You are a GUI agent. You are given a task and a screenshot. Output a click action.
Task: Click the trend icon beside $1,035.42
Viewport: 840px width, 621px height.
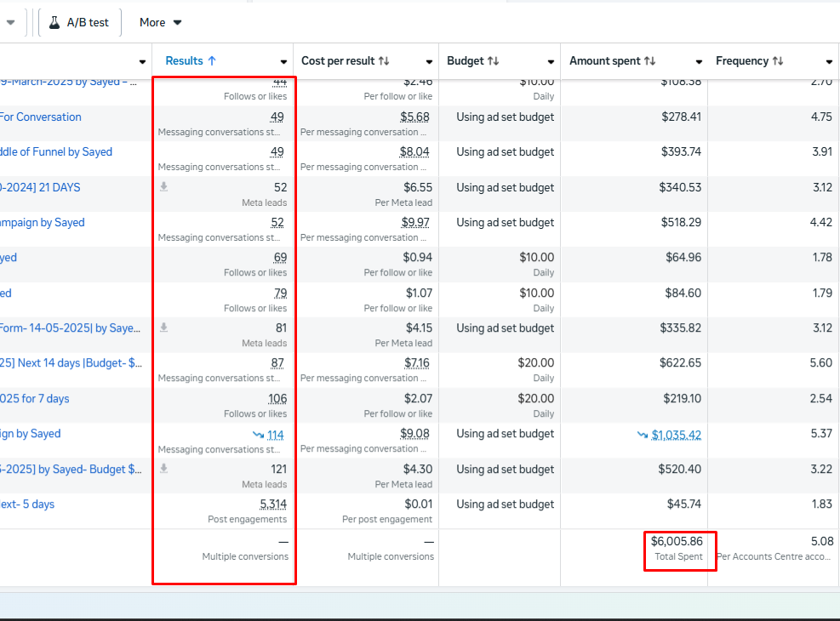pos(643,435)
